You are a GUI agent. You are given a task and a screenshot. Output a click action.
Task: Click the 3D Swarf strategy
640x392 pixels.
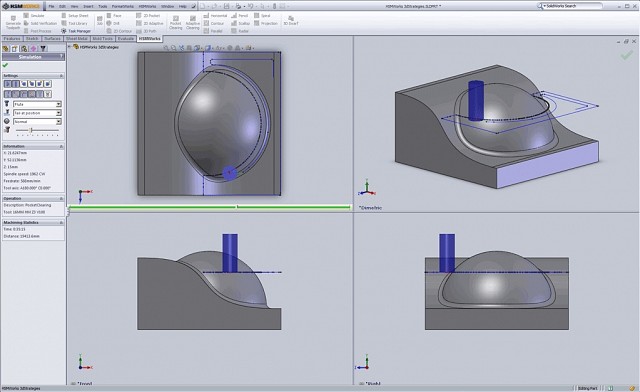click(x=291, y=21)
